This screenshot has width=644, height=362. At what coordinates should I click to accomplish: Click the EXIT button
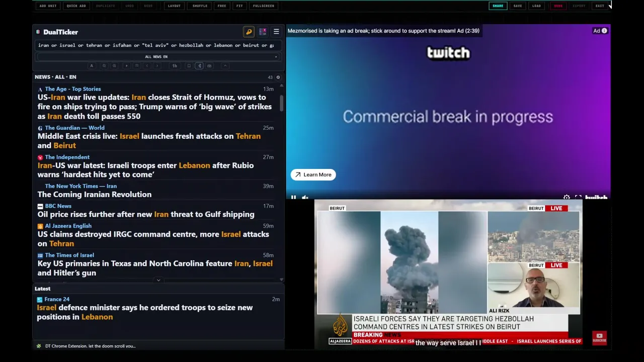(600, 6)
